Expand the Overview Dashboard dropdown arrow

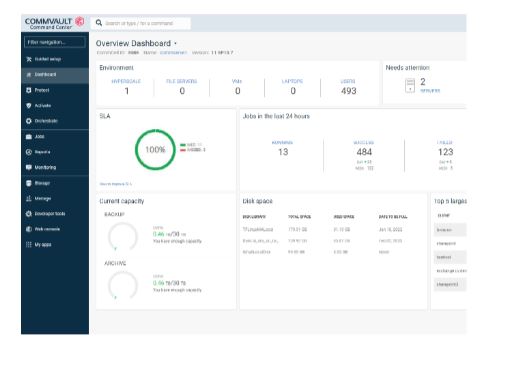pyautogui.click(x=176, y=43)
